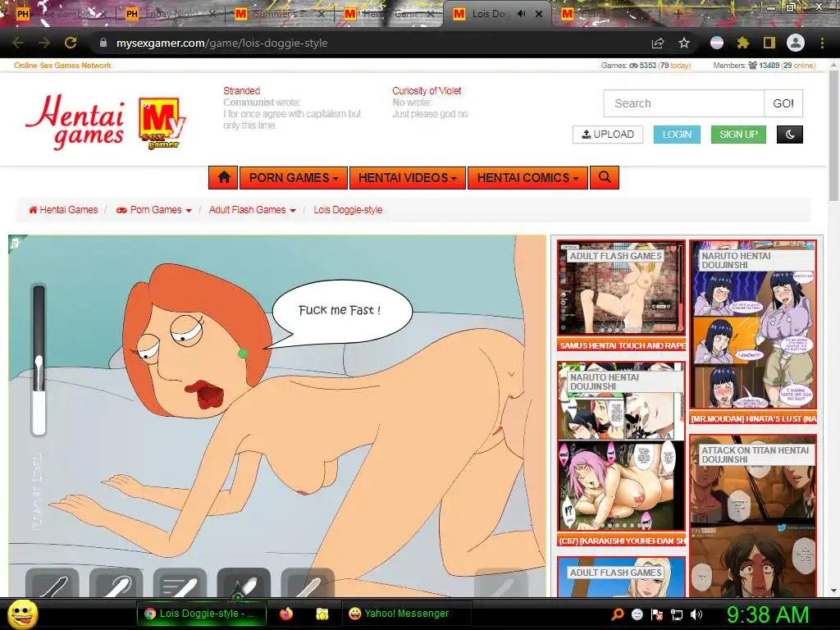Screen dimensions: 840x630
Task: Open the Stranded comment link
Action: pos(242,91)
